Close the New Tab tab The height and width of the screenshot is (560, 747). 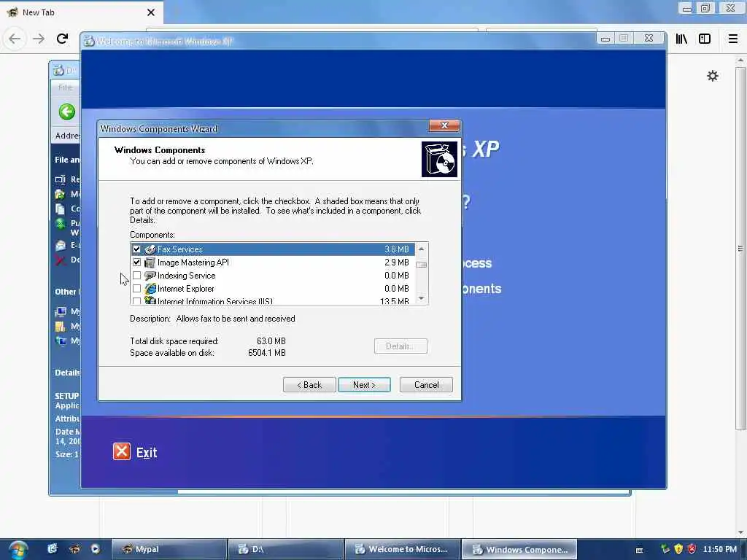pos(150,12)
